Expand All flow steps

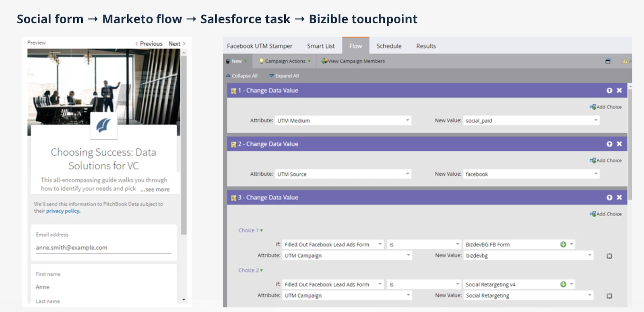click(x=284, y=76)
